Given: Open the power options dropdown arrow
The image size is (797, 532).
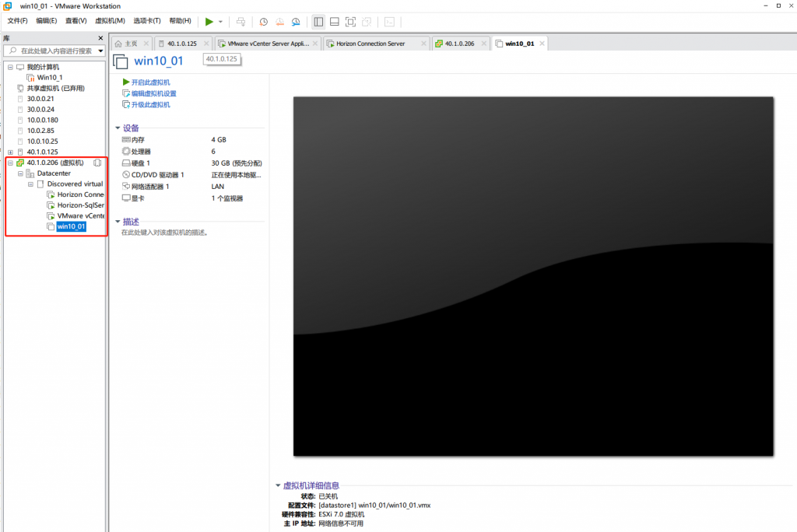Looking at the screenshot, I should pyautogui.click(x=220, y=22).
